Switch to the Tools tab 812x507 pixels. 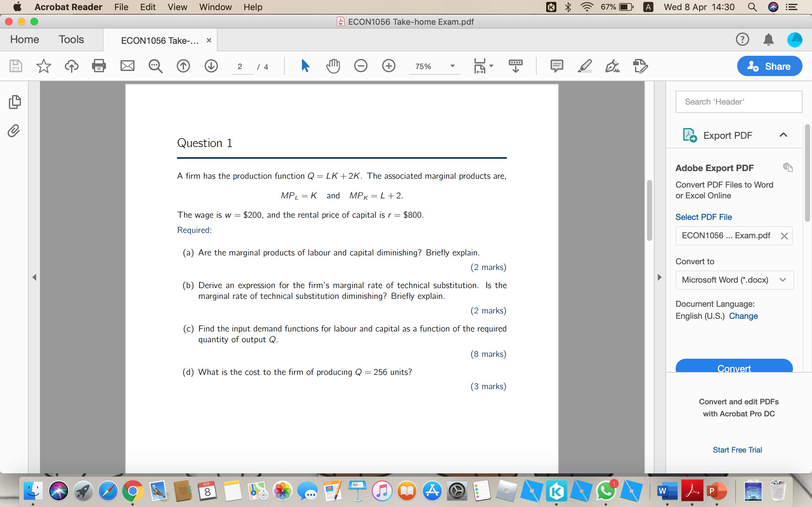tap(71, 39)
